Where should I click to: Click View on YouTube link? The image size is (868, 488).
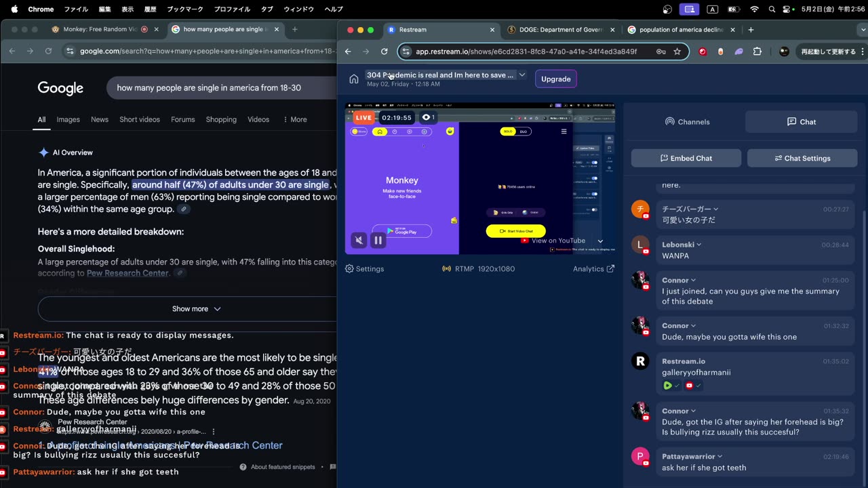(x=553, y=241)
